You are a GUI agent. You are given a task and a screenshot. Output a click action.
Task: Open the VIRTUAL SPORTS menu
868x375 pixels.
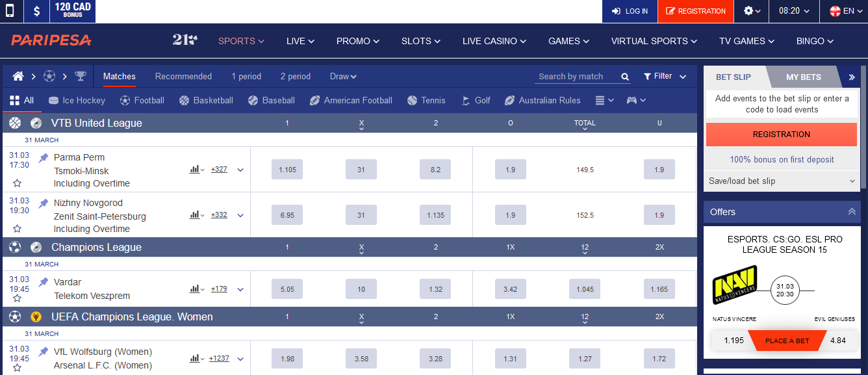pyautogui.click(x=654, y=41)
